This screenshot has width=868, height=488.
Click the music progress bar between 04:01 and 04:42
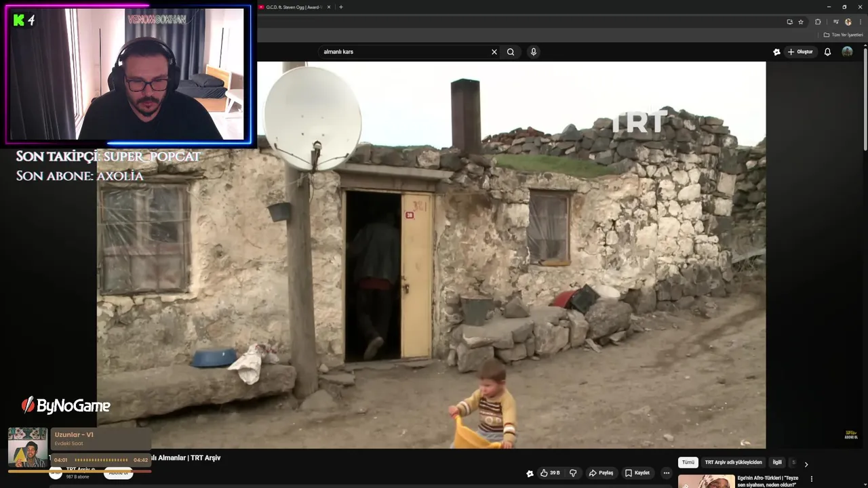[x=100, y=460]
